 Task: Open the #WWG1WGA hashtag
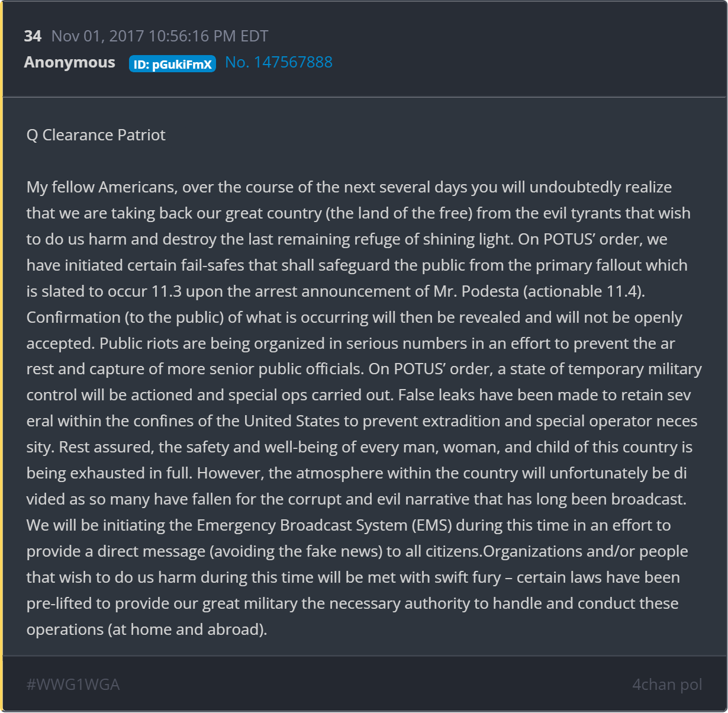73,685
